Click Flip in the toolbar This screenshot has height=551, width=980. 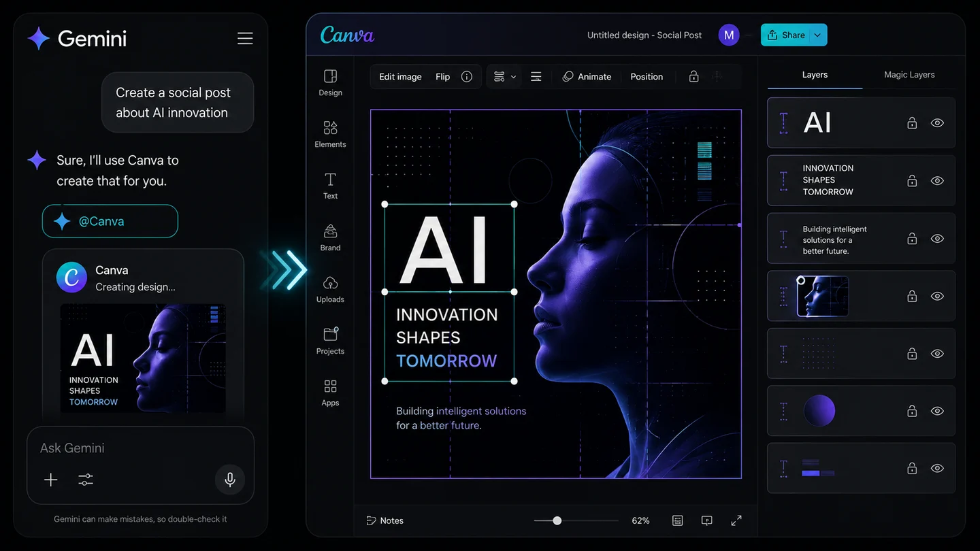pyautogui.click(x=443, y=77)
